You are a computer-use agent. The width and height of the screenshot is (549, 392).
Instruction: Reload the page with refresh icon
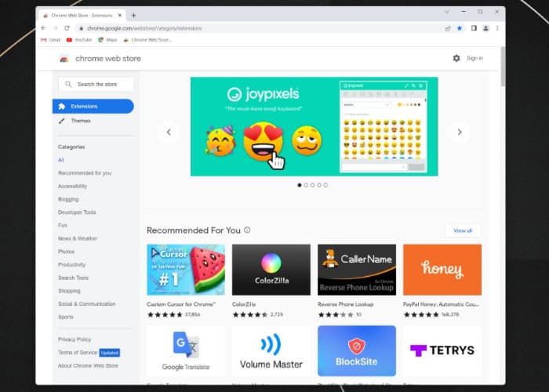tap(67, 28)
